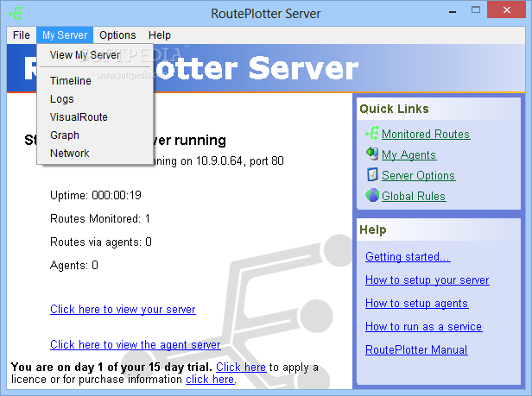Close the open My Server menu

tap(65, 35)
